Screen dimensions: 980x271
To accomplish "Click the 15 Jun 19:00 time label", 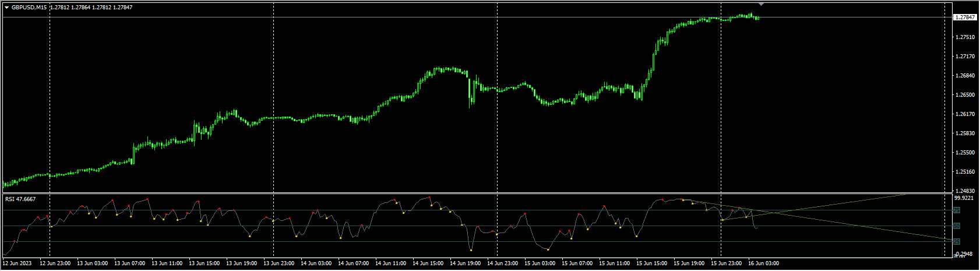I will [689, 264].
